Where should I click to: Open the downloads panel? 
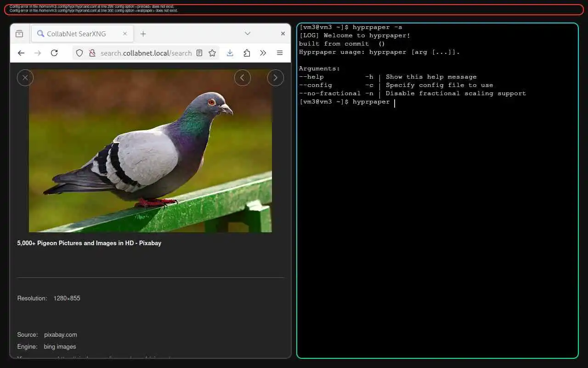230,53
